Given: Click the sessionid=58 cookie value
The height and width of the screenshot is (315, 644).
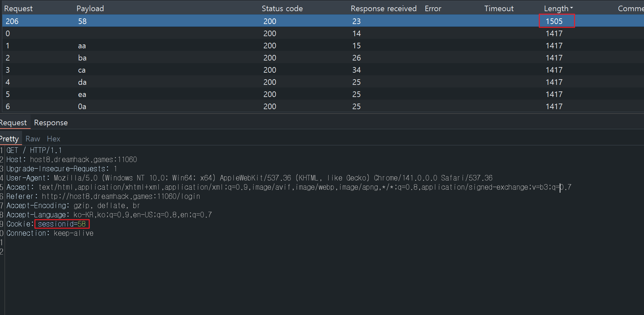Looking at the screenshot, I should coord(62,224).
